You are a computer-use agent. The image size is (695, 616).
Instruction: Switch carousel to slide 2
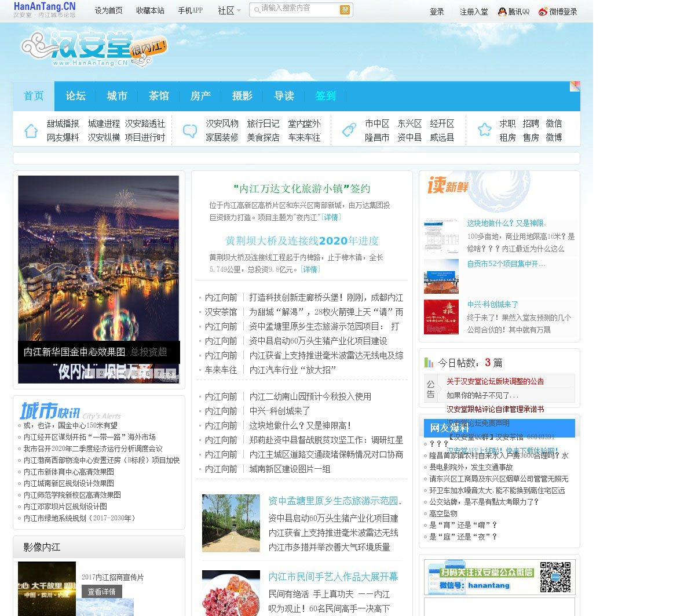click(101, 374)
